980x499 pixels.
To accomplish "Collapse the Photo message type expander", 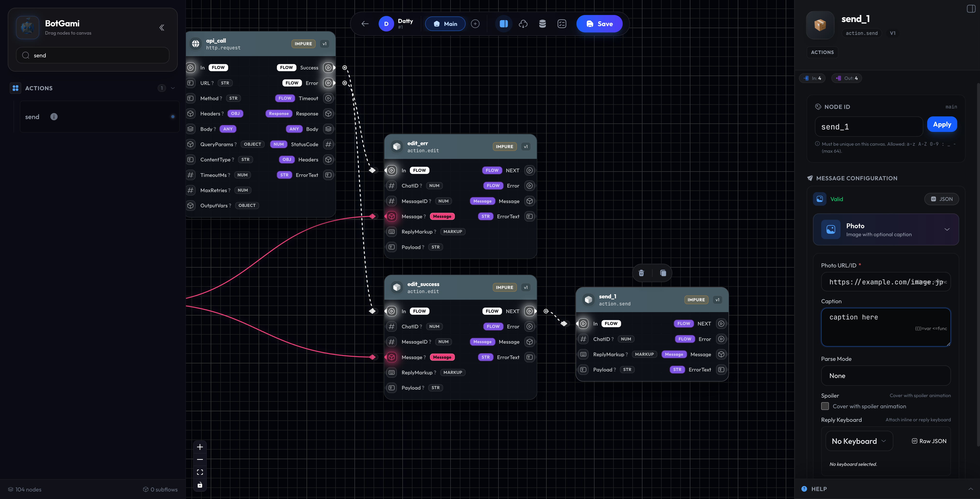I will (x=947, y=229).
